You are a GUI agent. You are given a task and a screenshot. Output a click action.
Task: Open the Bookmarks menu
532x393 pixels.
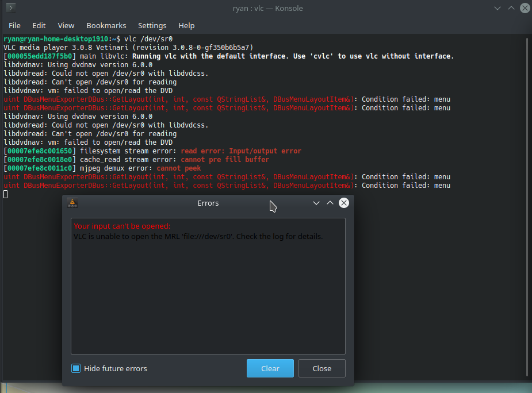(x=106, y=26)
